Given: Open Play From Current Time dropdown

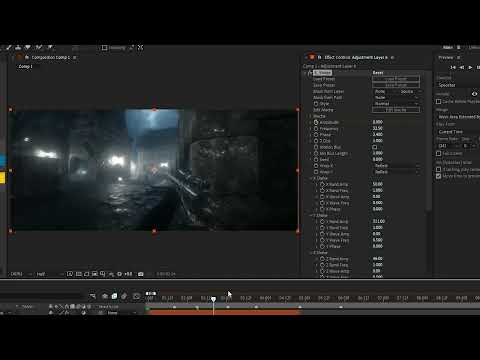Looking at the screenshot, I should pyautogui.click(x=459, y=132).
